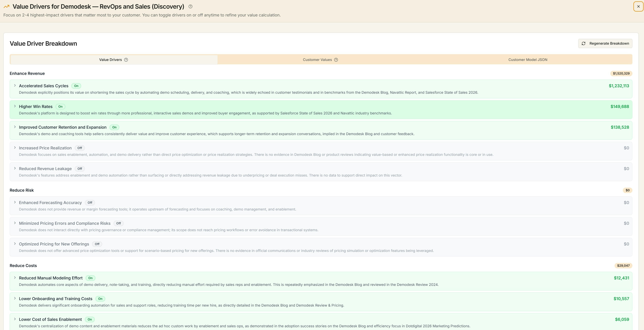Expand the Accelerated Sales Cycles row
The height and width of the screenshot is (330, 644).
tap(15, 86)
